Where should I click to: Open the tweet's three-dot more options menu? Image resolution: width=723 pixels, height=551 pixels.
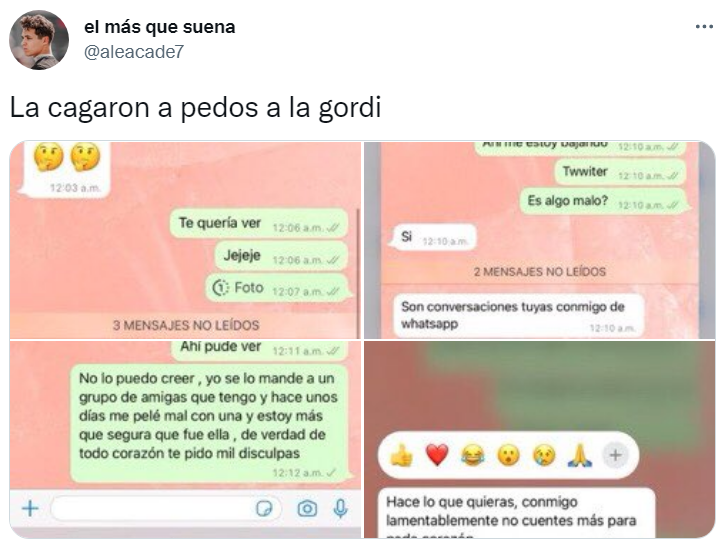click(704, 27)
